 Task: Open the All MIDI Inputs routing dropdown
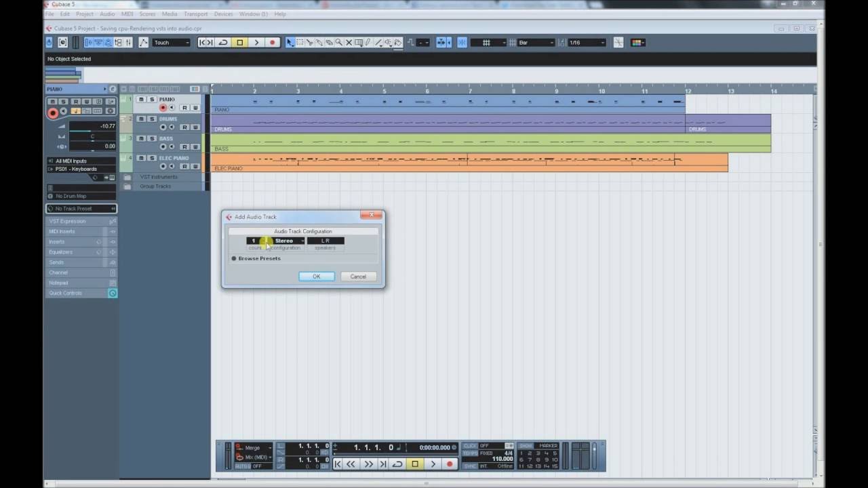81,161
